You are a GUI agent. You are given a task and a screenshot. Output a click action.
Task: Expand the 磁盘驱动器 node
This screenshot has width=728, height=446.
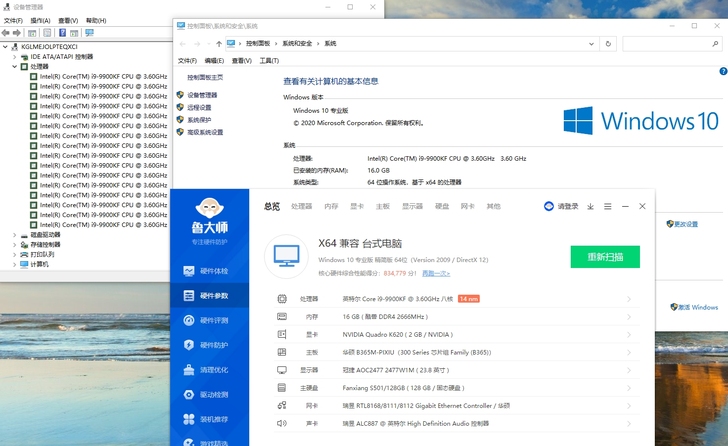click(14, 235)
